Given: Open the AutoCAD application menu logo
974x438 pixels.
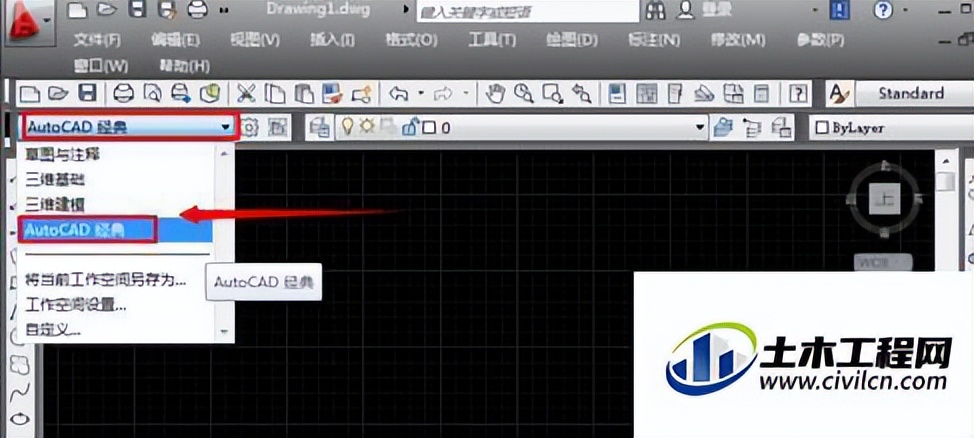Looking at the screenshot, I should click(x=25, y=24).
